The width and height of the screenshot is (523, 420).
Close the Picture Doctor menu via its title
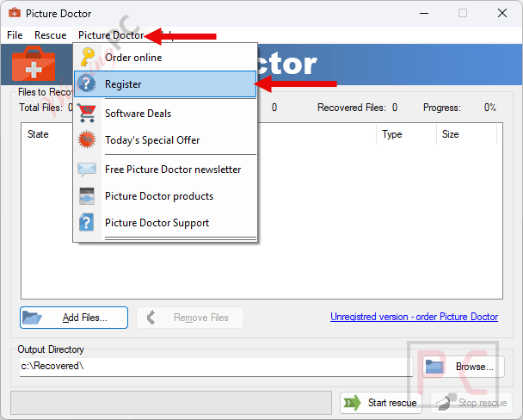(111, 35)
